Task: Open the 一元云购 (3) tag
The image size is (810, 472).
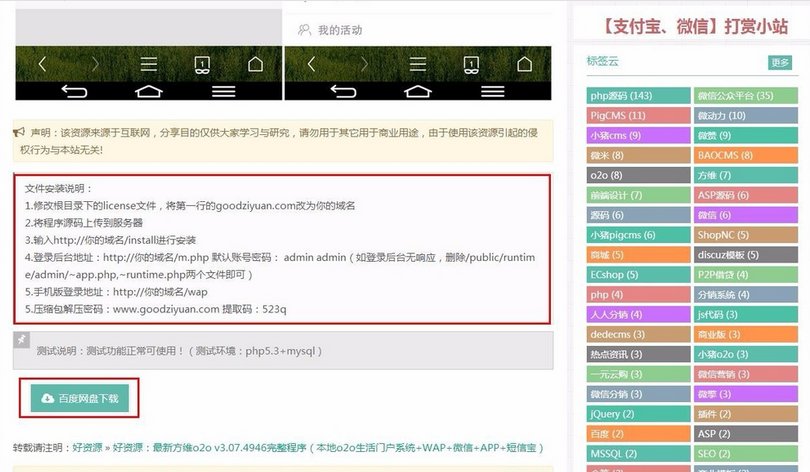Action: point(638,374)
